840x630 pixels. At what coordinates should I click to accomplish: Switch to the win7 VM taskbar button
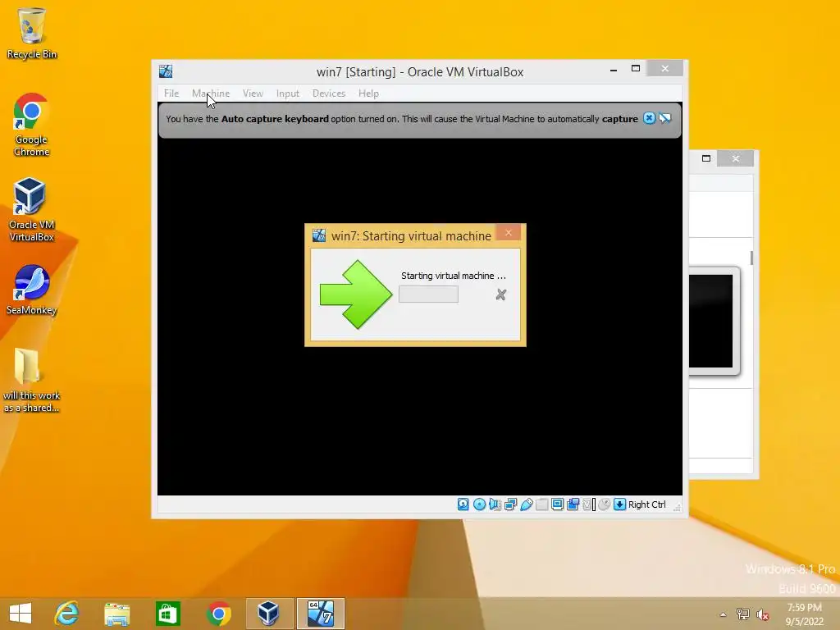point(321,614)
